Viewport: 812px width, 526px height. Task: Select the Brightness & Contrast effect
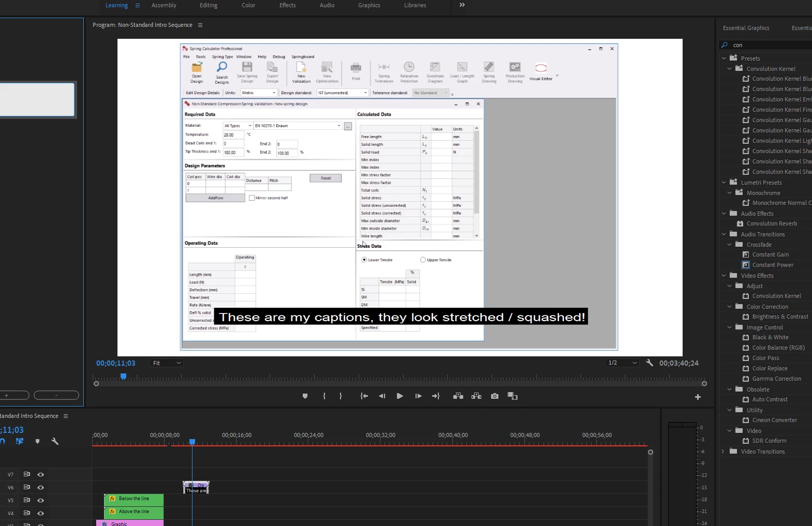[x=780, y=317]
